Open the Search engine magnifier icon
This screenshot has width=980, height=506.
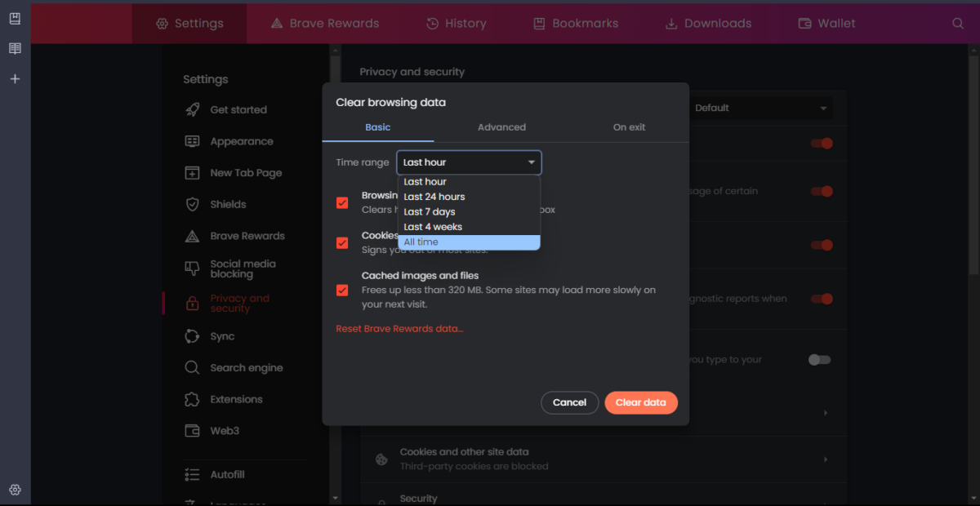click(190, 367)
